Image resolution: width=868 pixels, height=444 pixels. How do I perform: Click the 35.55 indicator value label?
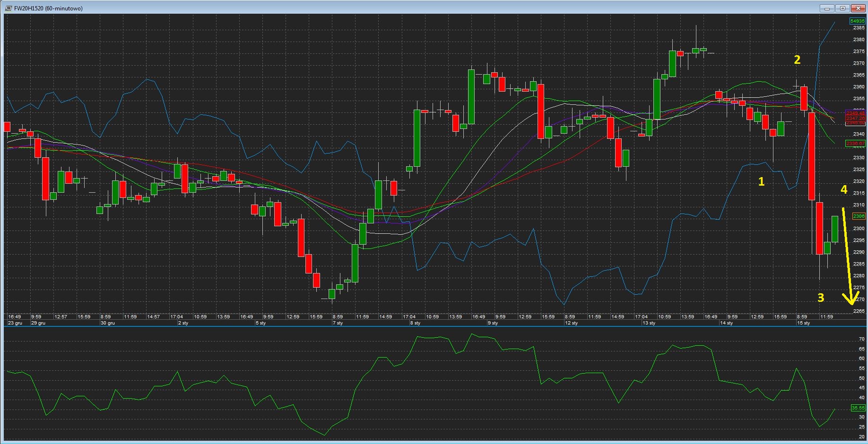(858, 408)
